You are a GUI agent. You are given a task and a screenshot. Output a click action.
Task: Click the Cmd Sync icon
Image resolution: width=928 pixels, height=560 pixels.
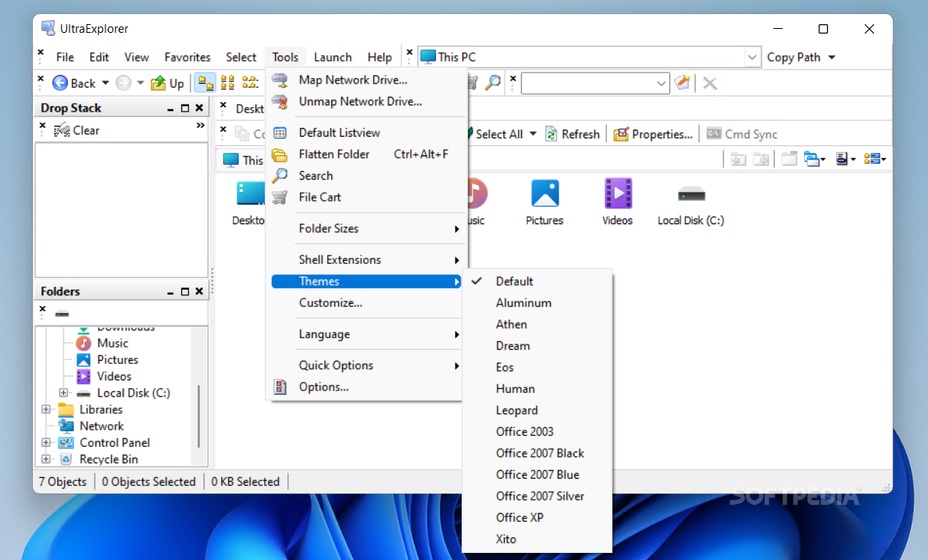[714, 134]
